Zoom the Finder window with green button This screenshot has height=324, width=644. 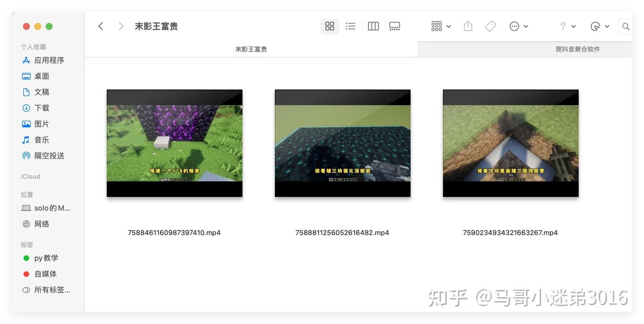point(49,26)
